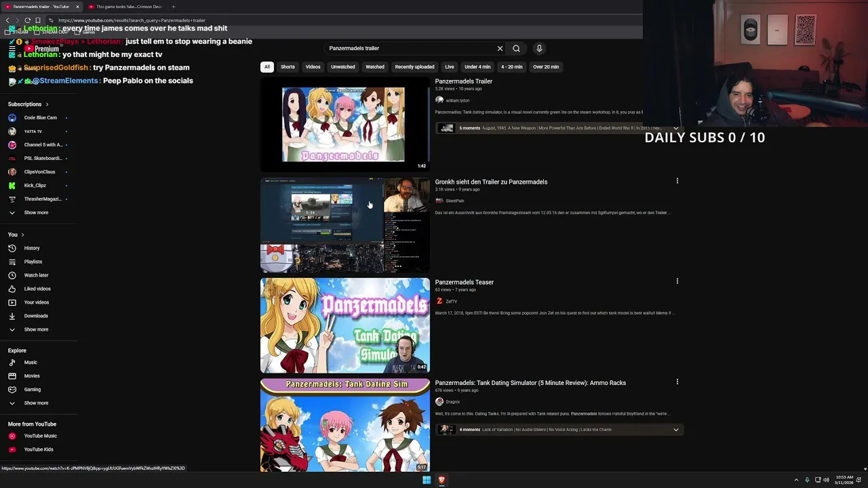Image resolution: width=868 pixels, height=488 pixels.
Task: Open the Code Blue Cam subscription
Action: point(41,118)
